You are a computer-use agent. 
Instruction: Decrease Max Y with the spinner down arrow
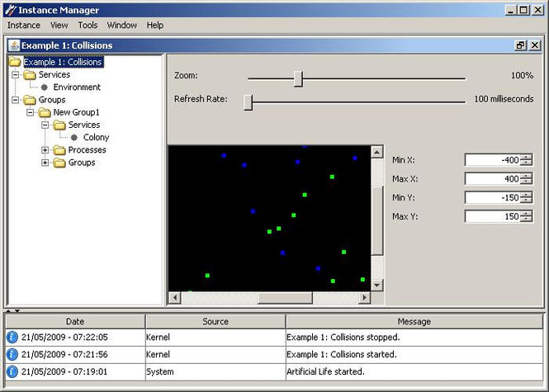[526, 220]
